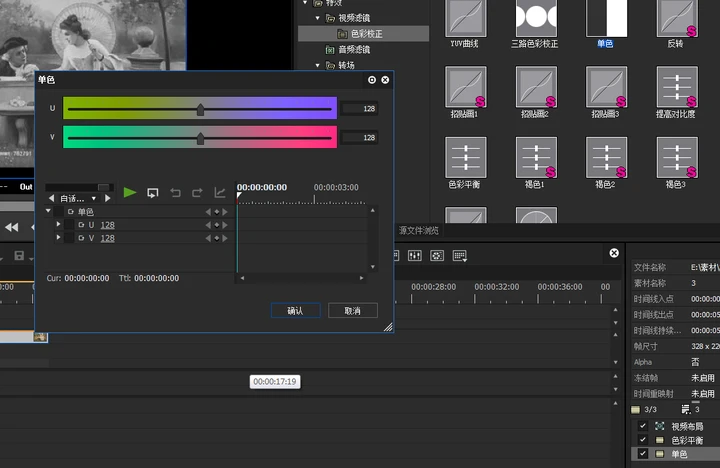Open the 自适应 zoom dropdown

80,198
